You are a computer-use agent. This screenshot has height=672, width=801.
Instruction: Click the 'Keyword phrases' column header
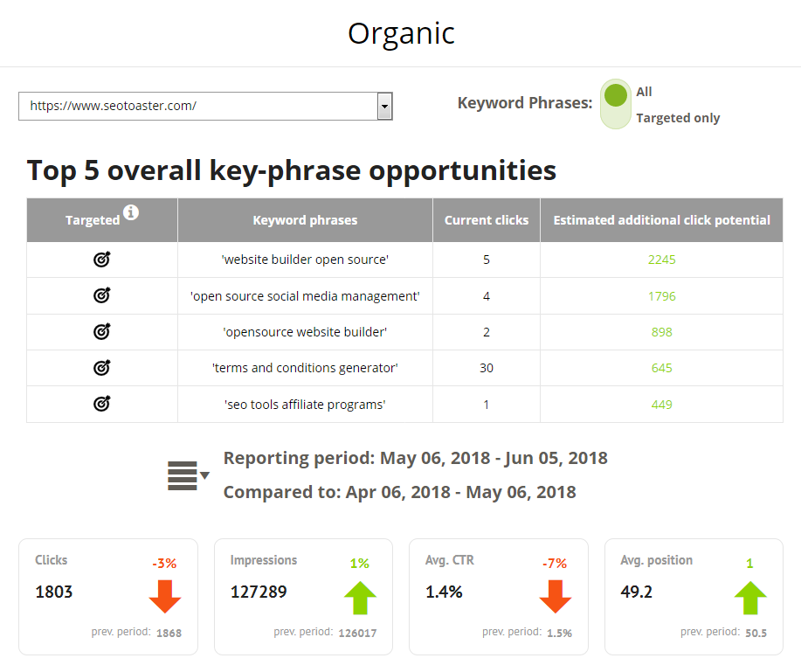click(305, 220)
